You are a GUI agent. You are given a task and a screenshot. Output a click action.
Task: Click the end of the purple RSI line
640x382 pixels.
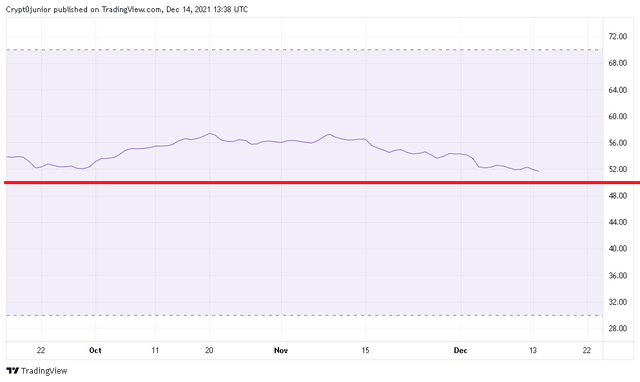click(x=538, y=171)
